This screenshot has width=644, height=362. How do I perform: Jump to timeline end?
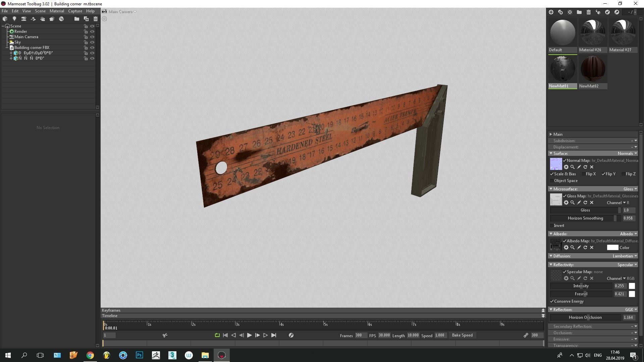[x=274, y=335]
